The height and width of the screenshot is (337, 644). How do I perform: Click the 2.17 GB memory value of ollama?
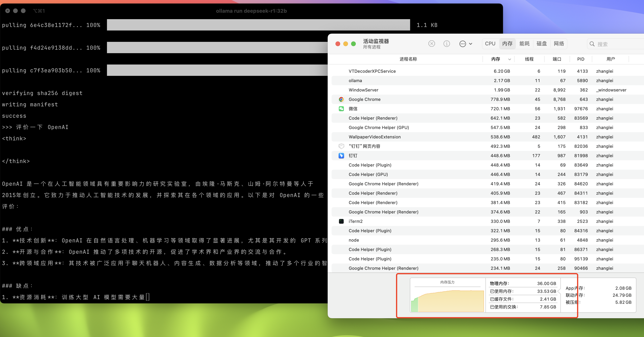click(x=501, y=81)
